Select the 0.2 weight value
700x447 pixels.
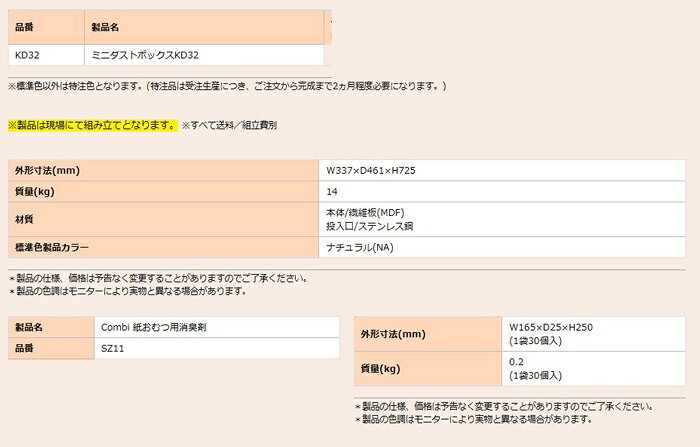coord(516,362)
